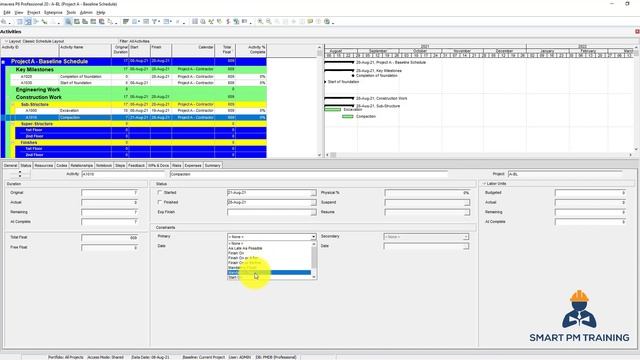Switch to the General tab
This screenshot has width=640, height=360.
(11, 165)
